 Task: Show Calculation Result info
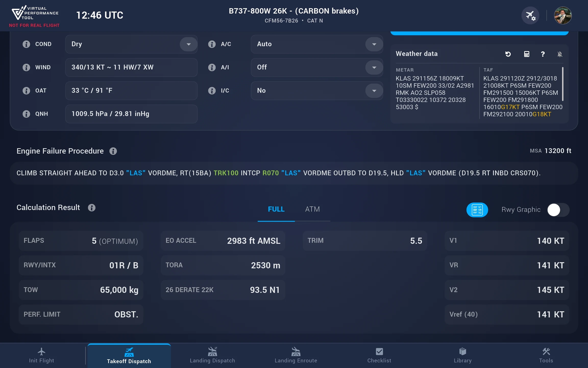tap(92, 208)
